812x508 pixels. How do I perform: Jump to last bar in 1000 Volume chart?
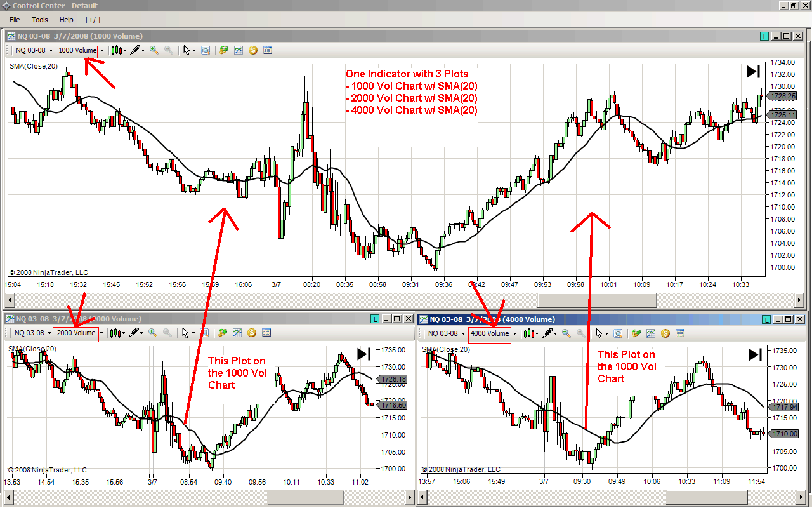[x=753, y=72]
